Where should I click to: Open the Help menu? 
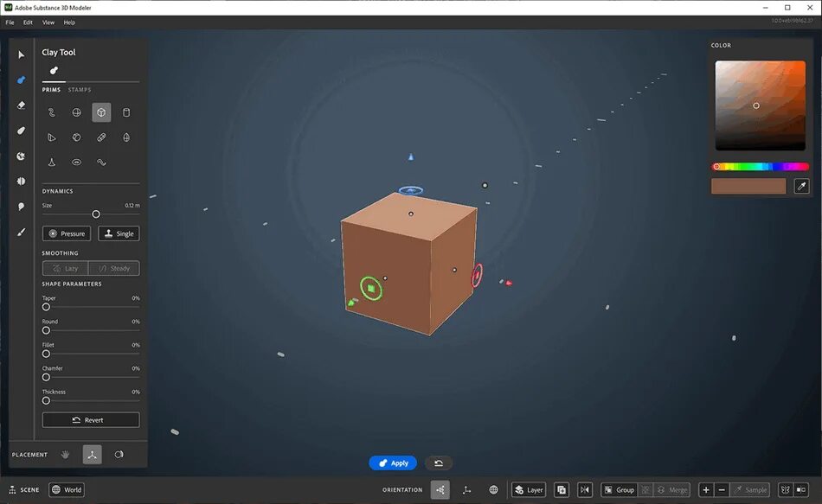69,22
